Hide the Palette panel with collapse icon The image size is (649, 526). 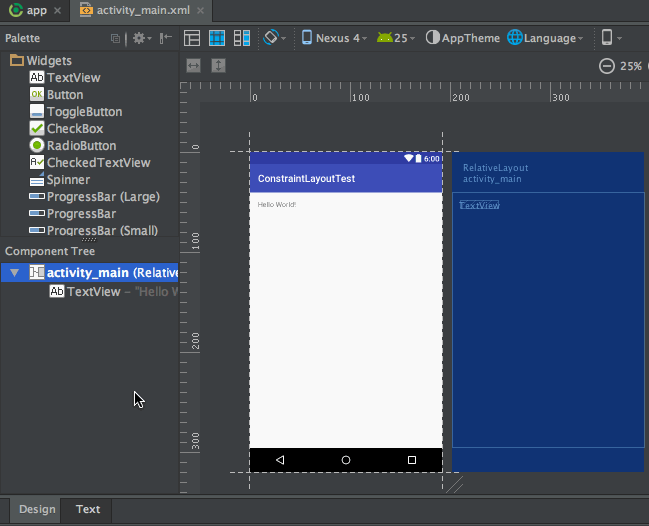coord(166,38)
